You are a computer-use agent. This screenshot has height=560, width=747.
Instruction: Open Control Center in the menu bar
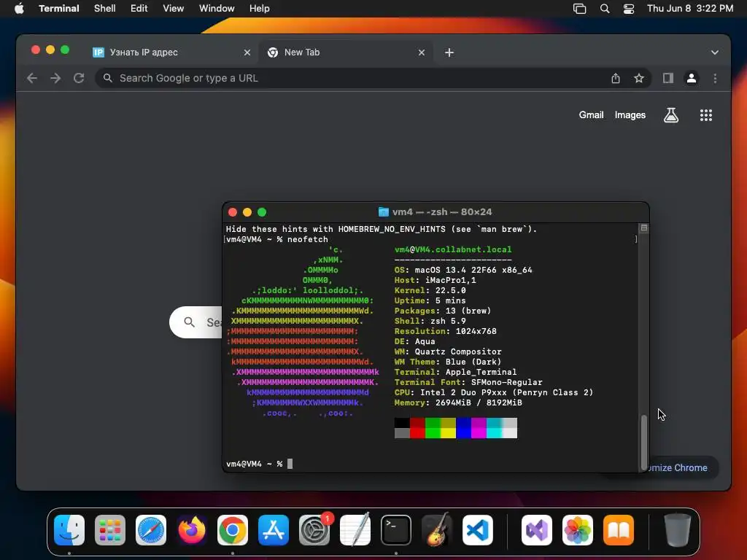point(629,9)
